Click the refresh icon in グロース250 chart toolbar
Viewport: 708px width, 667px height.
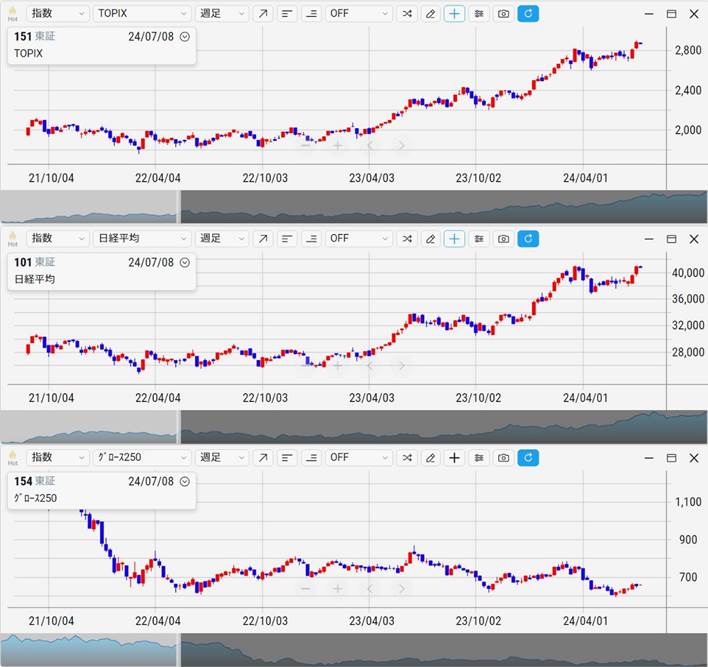pos(529,458)
